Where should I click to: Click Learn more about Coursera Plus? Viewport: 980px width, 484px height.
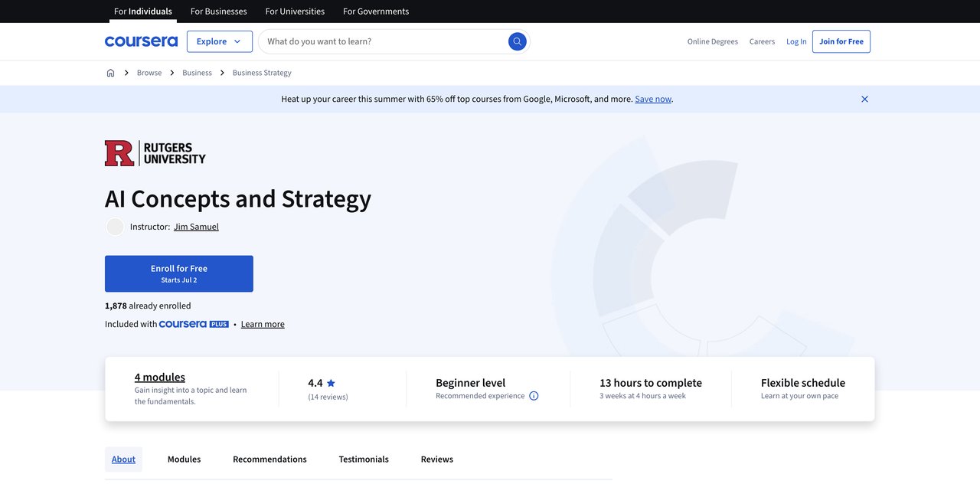coord(263,324)
